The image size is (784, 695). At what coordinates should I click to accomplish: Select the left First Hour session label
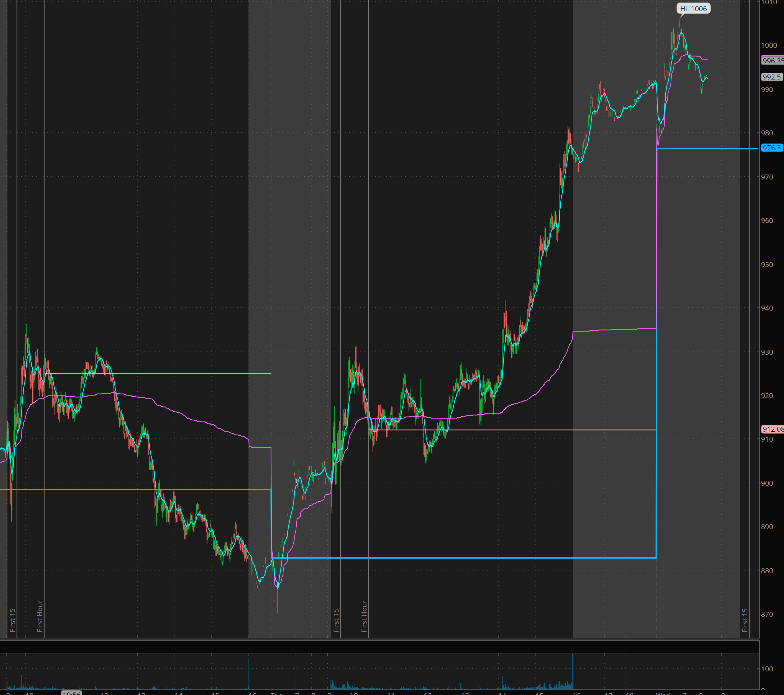point(40,616)
